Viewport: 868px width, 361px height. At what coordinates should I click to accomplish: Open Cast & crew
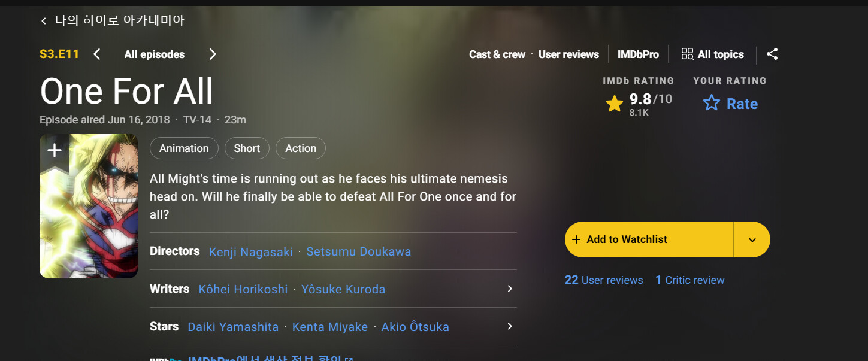[497, 54]
